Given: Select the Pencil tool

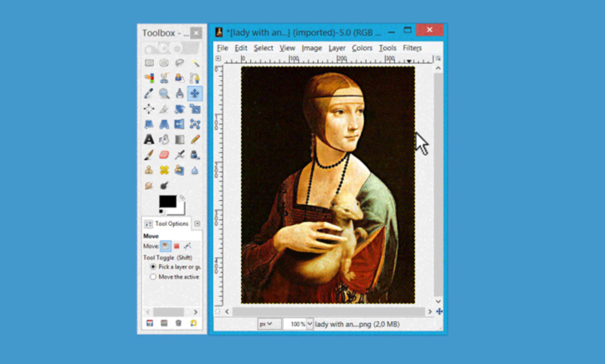Looking at the screenshot, I should [x=195, y=140].
